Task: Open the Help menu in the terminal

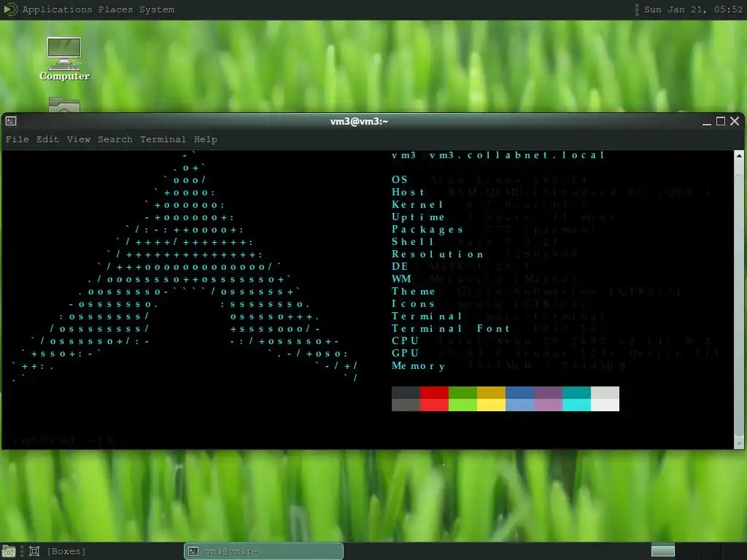Action: (205, 139)
